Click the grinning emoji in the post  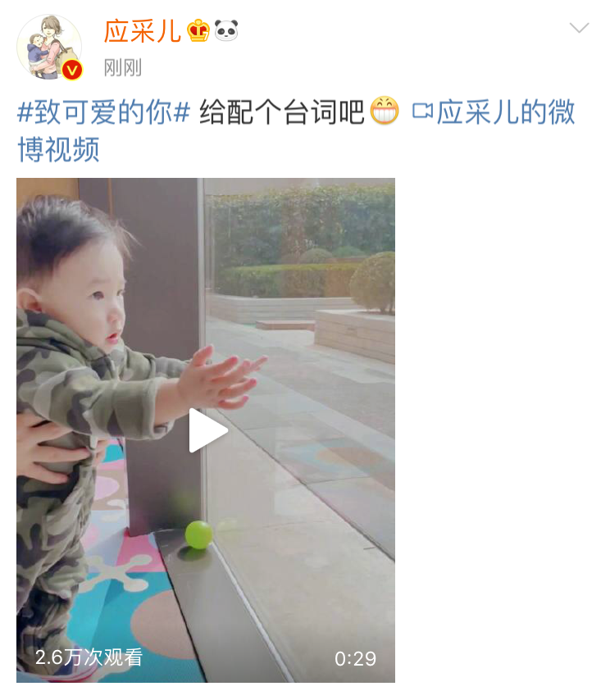385,111
